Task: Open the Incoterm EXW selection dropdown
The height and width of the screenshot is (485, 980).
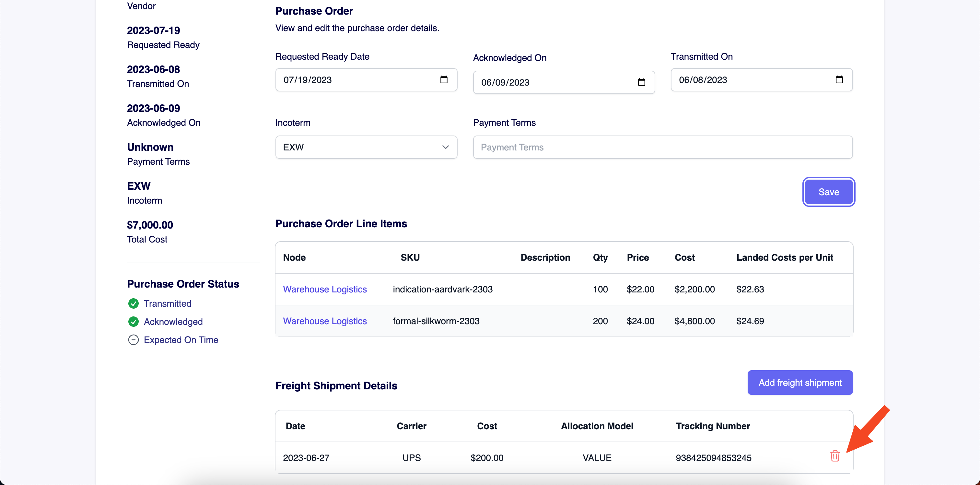Action: (366, 147)
